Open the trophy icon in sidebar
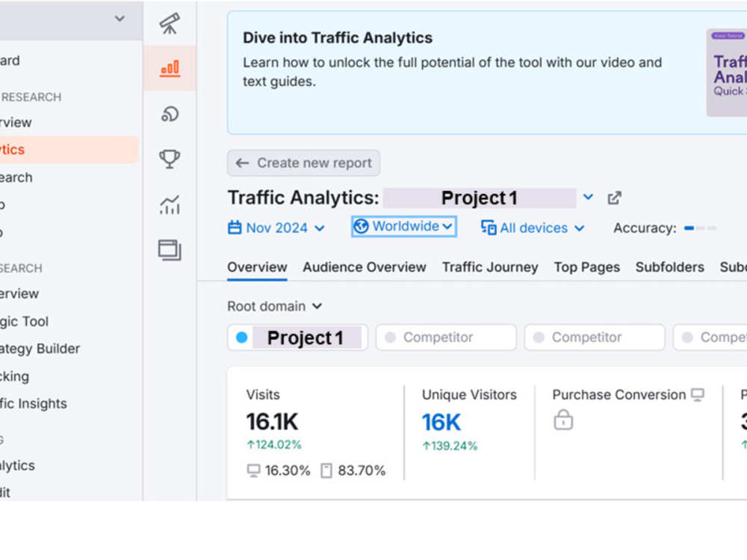The height and width of the screenshot is (560, 747). [170, 158]
